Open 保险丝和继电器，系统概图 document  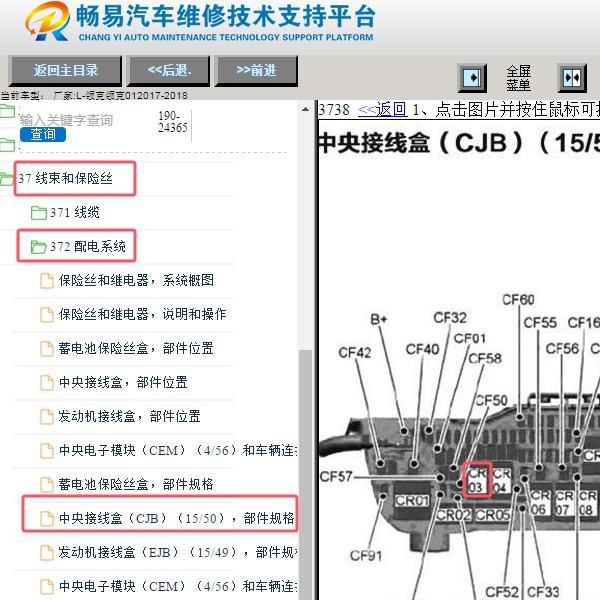[136, 280]
